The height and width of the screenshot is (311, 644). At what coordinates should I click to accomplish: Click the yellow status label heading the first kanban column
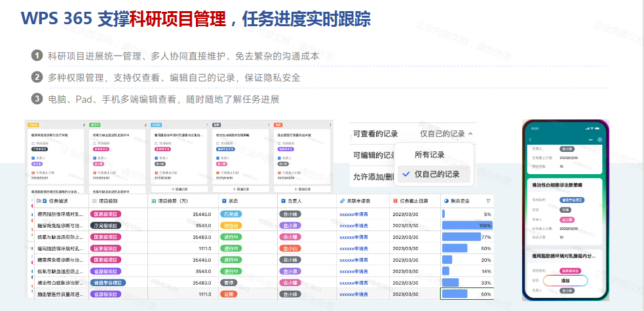coord(33,125)
